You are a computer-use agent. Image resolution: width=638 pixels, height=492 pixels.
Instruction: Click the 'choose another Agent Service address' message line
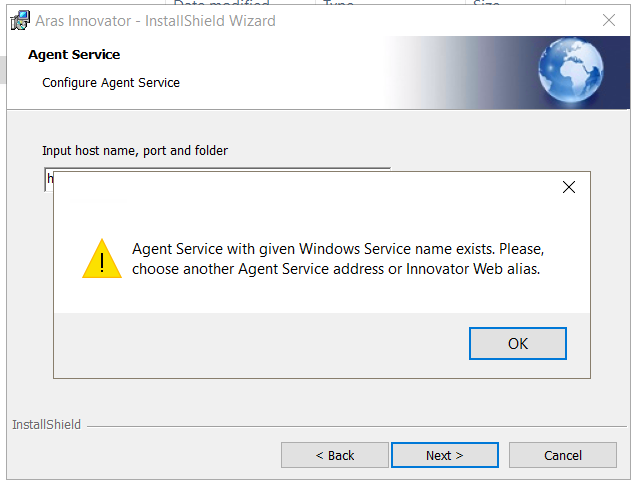336,269
